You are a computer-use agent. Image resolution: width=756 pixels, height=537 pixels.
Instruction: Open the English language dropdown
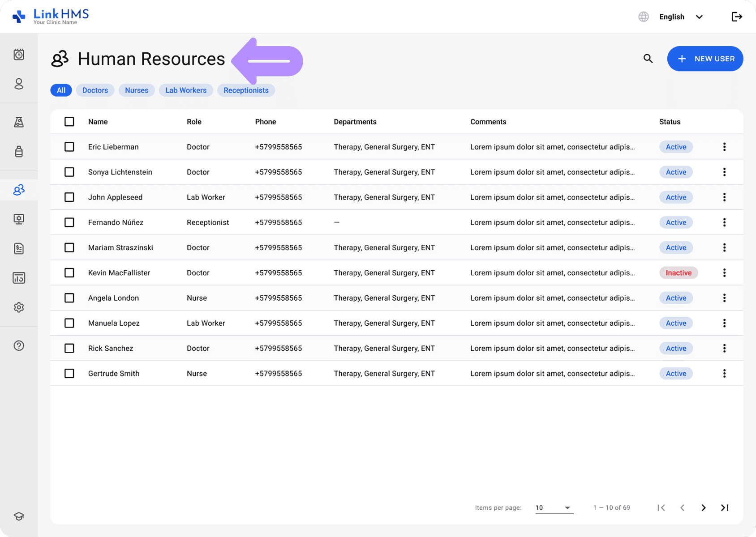(681, 17)
